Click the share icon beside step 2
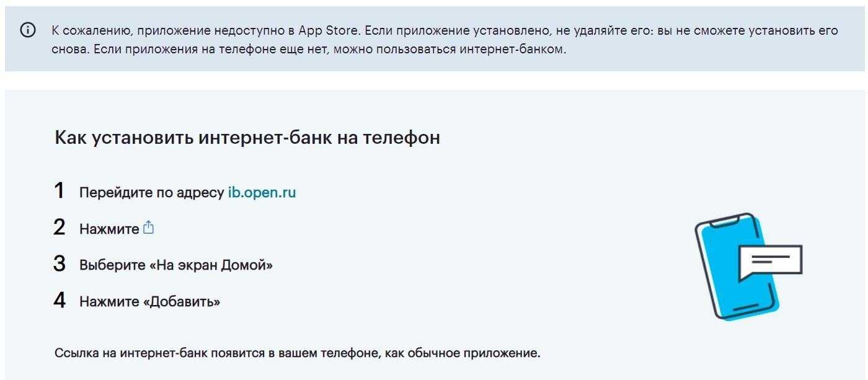This screenshot has height=380, width=868. tap(148, 228)
